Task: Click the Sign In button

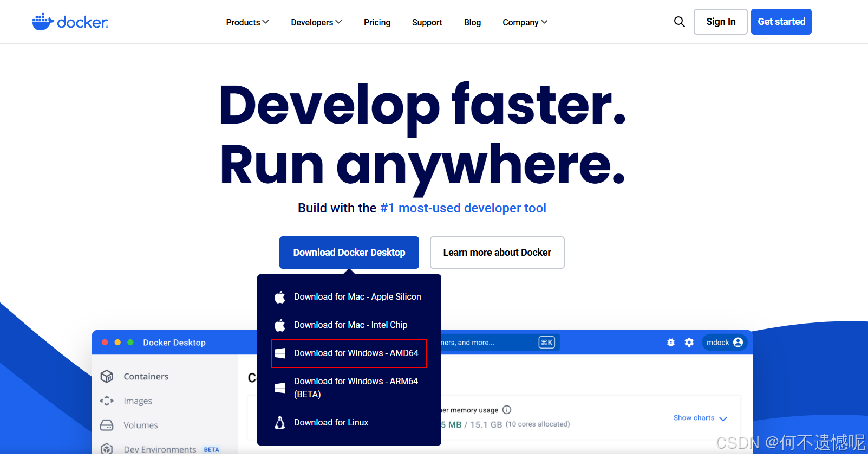Action: [x=721, y=22]
